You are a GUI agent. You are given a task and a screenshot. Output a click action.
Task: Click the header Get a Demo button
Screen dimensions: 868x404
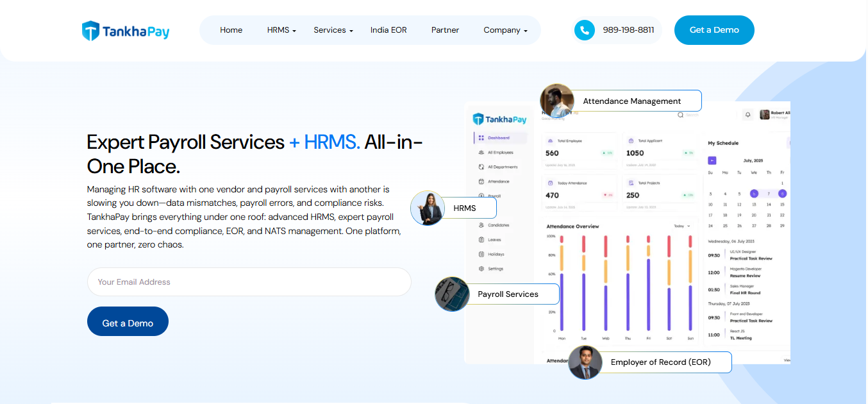click(714, 30)
